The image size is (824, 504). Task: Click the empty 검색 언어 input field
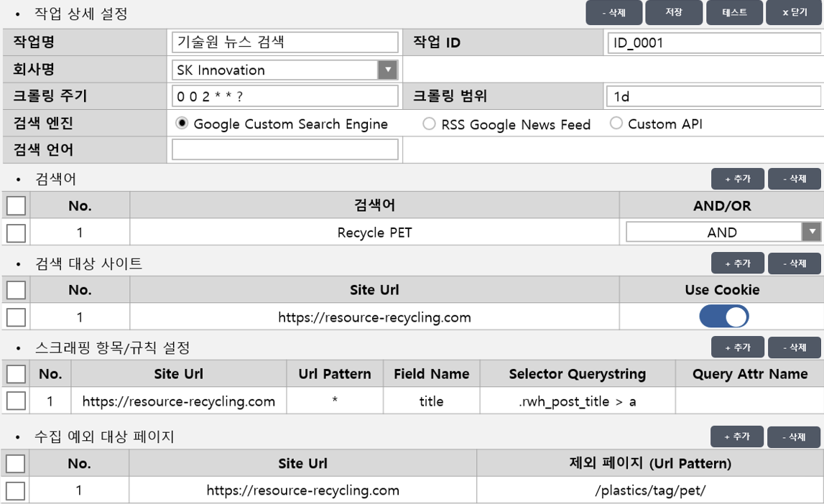tap(285, 149)
